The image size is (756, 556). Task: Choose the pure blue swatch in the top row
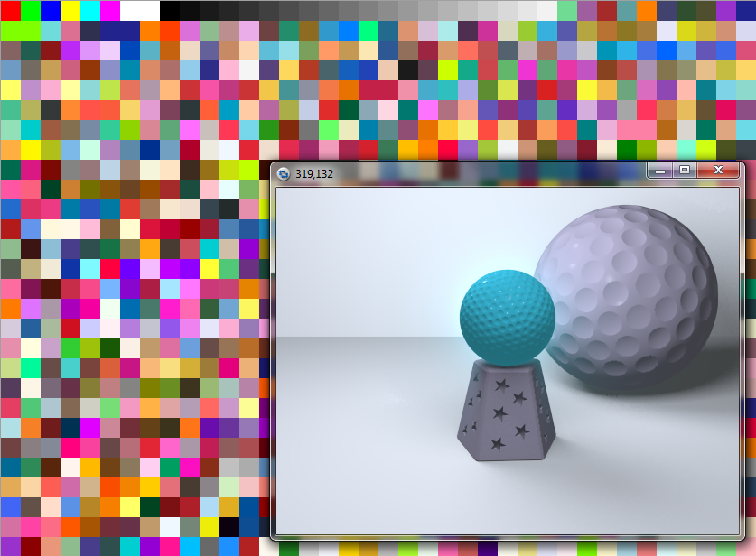[x=50, y=10]
